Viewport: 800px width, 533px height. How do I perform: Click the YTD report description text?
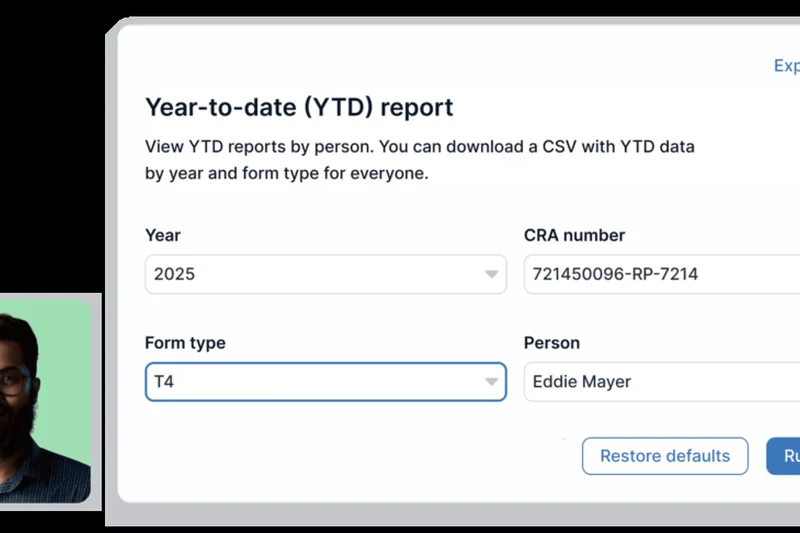[420, 160]
